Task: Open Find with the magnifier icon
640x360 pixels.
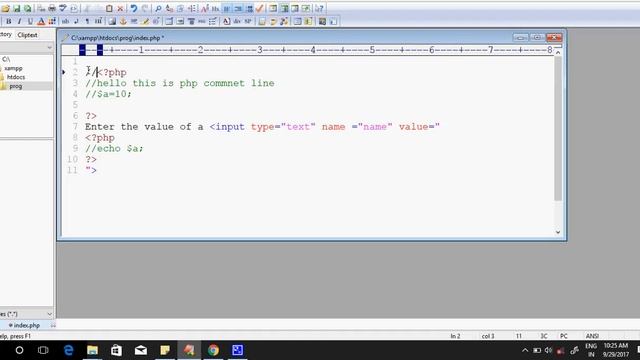Action: [x=158, y=8]
